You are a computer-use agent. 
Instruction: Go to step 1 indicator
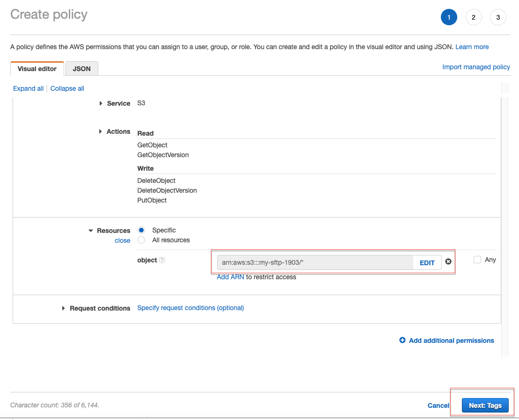[449, 17]
